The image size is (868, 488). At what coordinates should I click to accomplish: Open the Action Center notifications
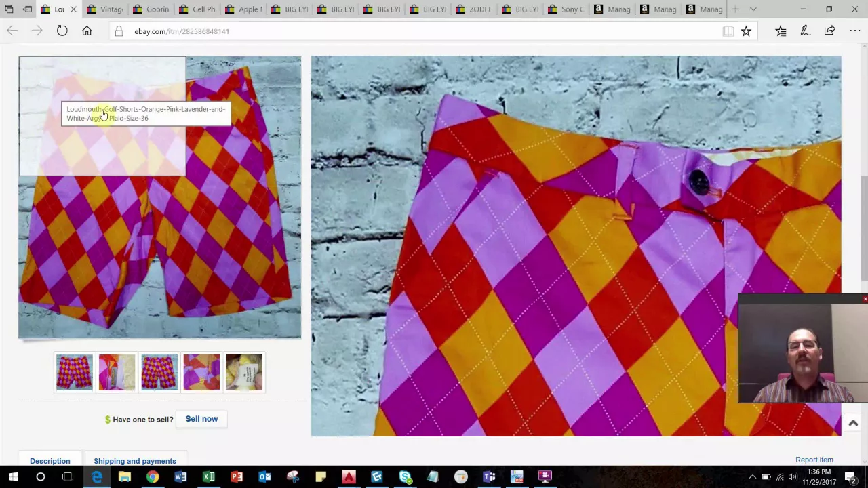coord(850,477)
